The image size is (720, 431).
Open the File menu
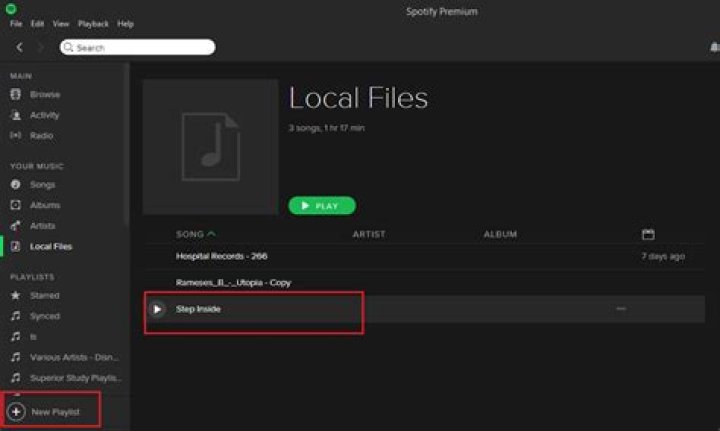tap(16, 24)
